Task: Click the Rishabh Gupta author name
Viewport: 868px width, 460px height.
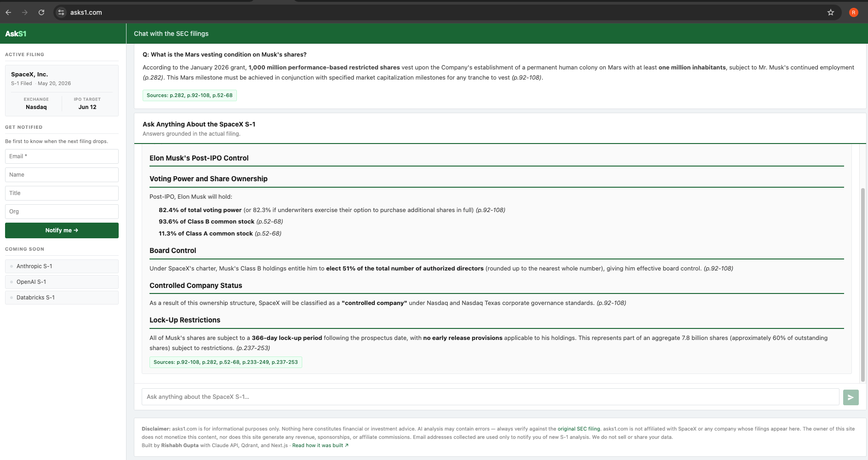Action: 180,445
